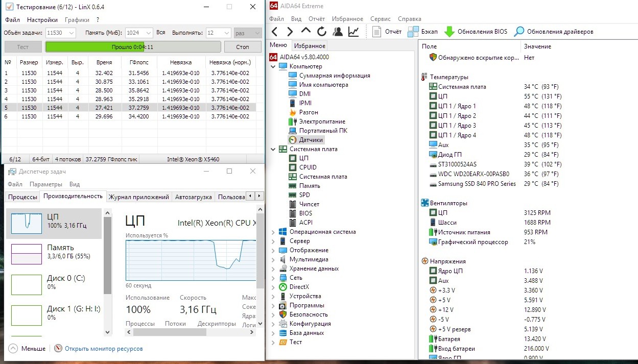Click the greyed Тест button in LinX
The width and height of the screenshot is (638, 364).
pos(23,47)
